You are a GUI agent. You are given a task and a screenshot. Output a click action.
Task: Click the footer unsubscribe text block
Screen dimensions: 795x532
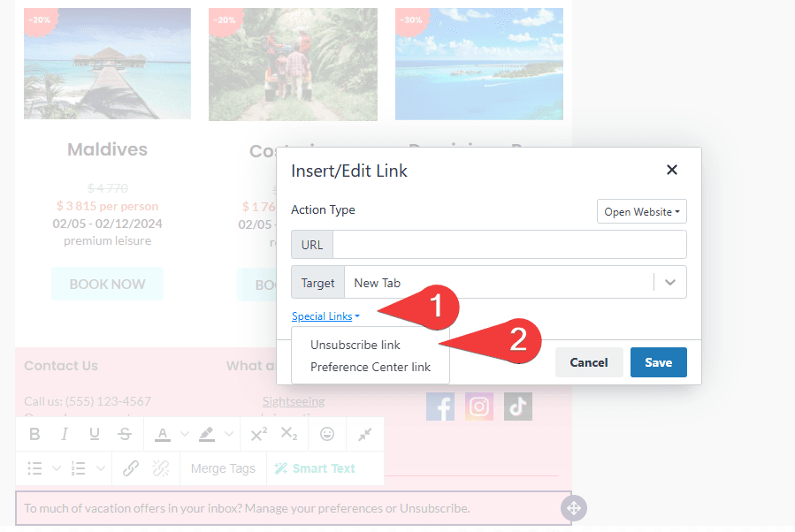[x=294, y=508]
